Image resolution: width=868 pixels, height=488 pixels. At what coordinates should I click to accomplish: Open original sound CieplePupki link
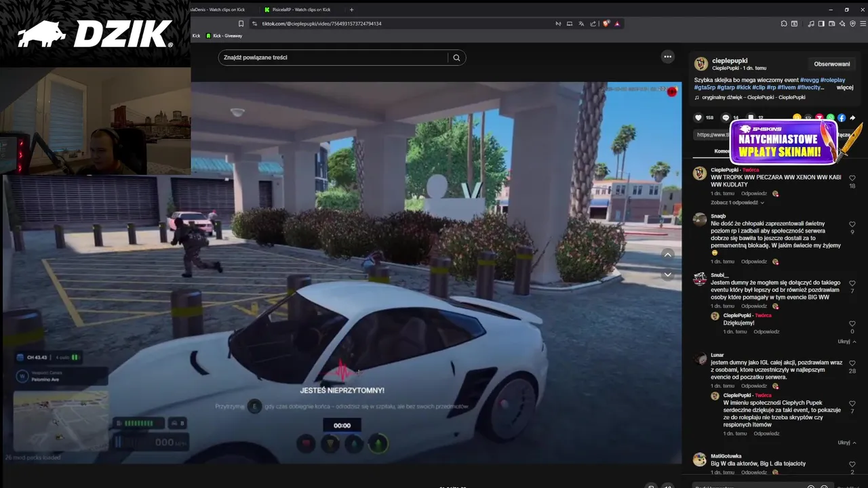pos(753,98)
